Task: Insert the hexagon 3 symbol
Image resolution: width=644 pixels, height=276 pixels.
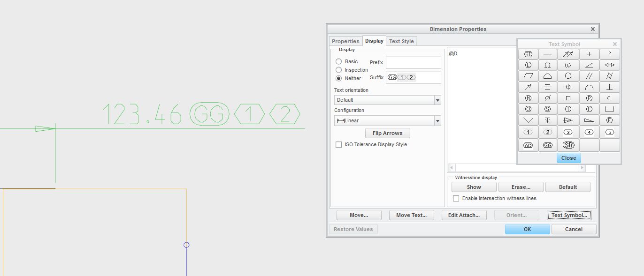Action: coord(568,132)
